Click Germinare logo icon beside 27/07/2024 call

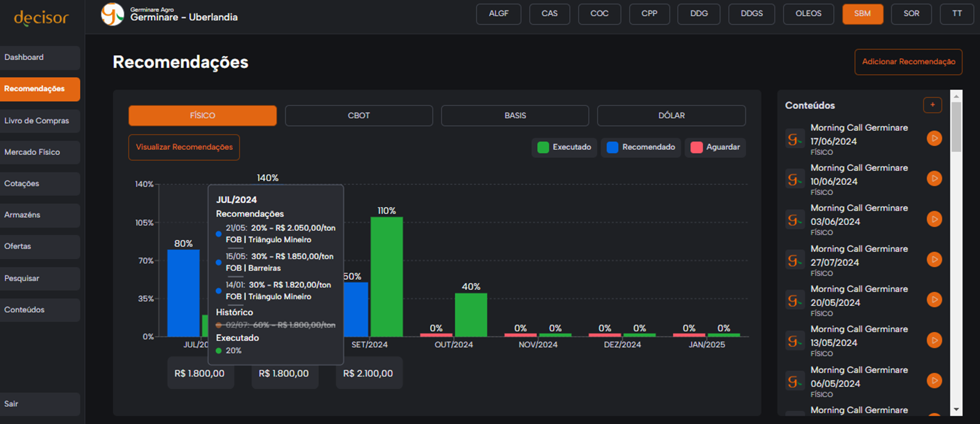pos(795,260)
